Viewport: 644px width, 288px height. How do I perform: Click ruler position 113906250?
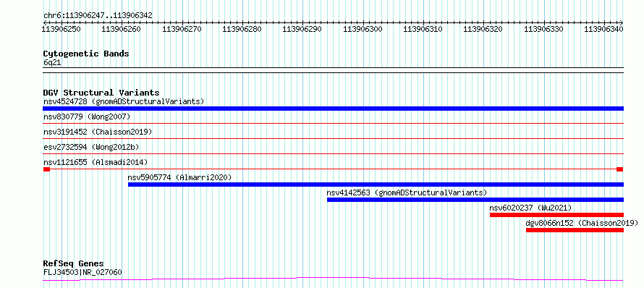62,29
